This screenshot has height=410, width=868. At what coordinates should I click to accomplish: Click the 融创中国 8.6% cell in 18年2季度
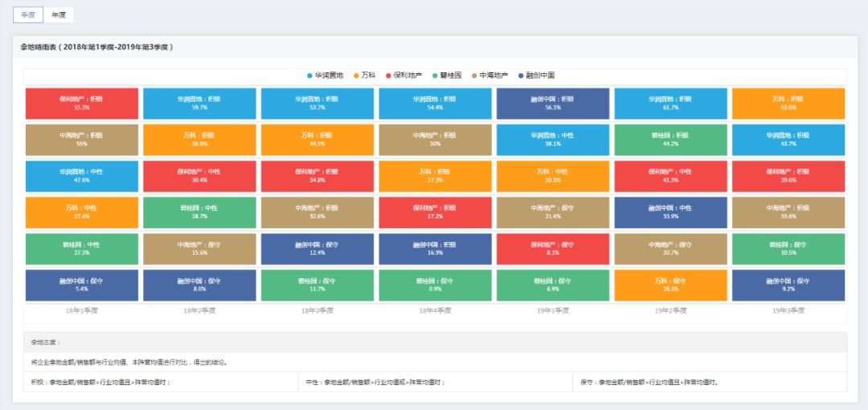200,285
